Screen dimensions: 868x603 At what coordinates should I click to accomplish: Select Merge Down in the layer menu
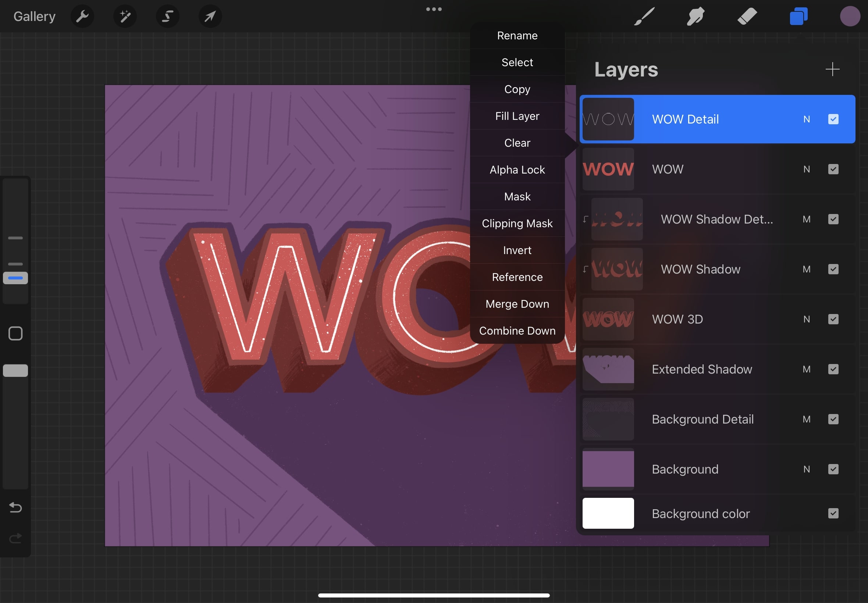[x=517, y=304]
